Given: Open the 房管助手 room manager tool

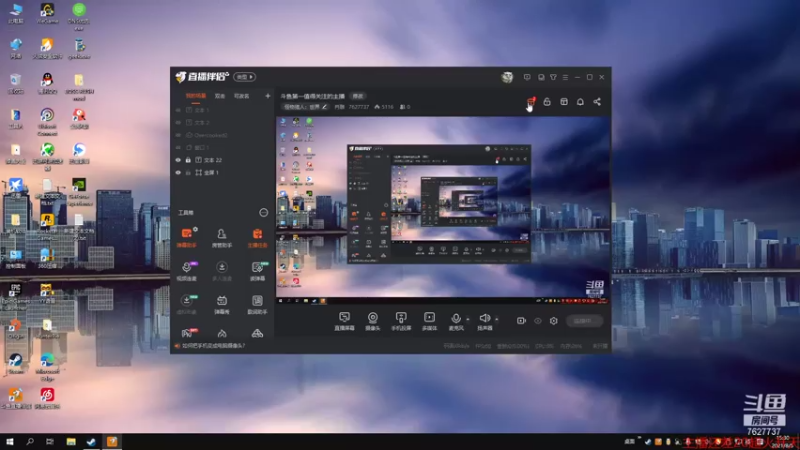Looking at the screenshot, I should pyautogui.click(x=221, y=238).
